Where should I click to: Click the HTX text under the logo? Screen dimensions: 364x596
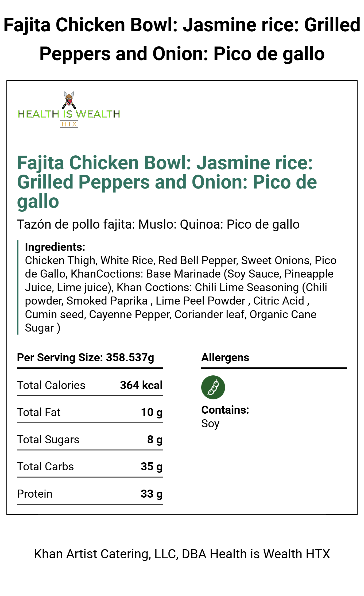[x=69, y=124]
